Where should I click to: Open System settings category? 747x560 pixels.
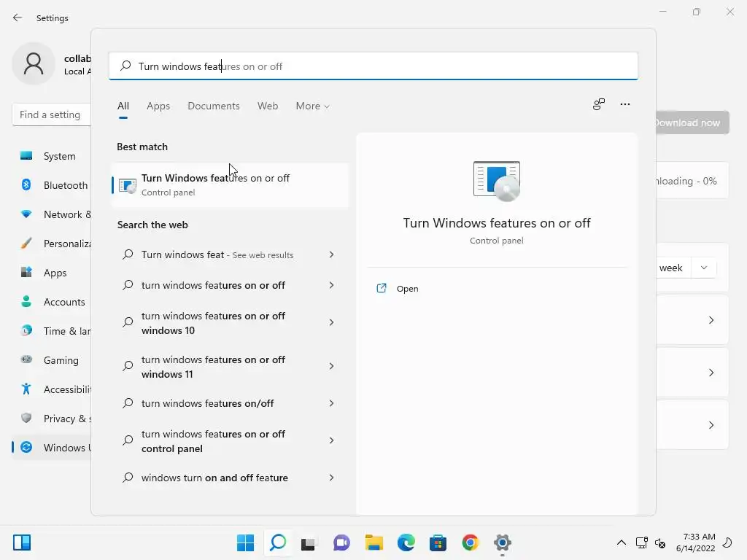[52, 156]
